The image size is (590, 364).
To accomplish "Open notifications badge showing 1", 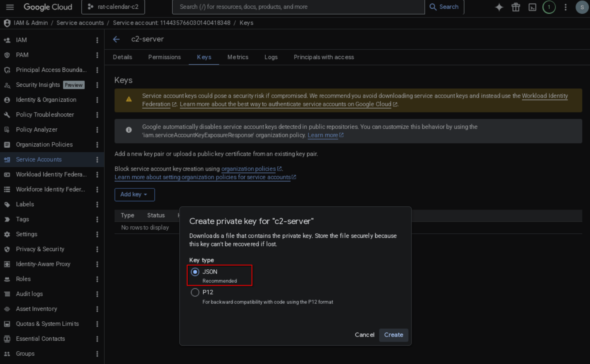I will [549, 7].
